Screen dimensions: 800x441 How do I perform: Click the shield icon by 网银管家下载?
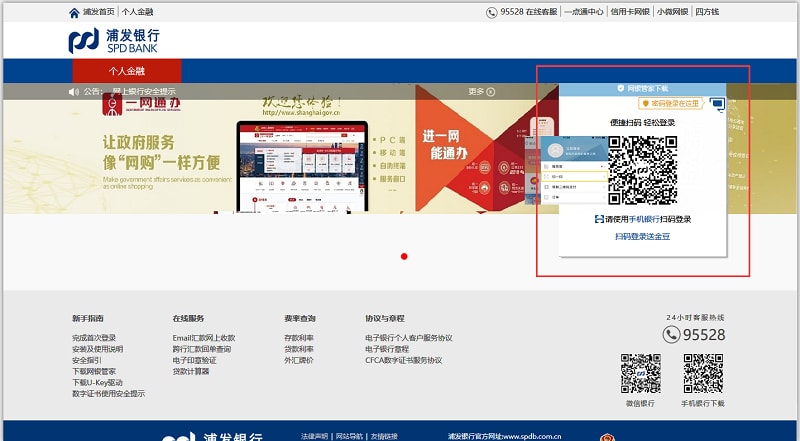point(621,88)
